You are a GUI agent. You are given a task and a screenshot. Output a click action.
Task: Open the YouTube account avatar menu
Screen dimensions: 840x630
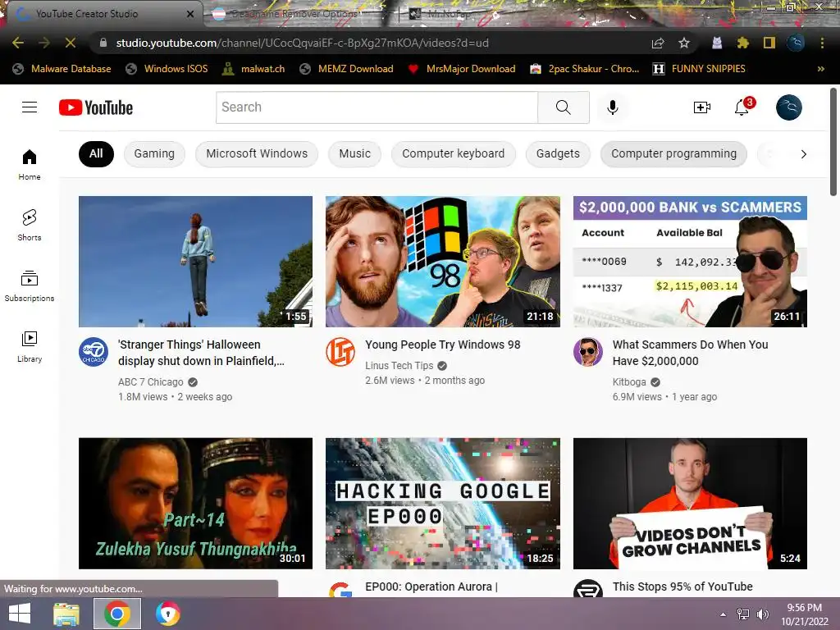coord(789,107)
